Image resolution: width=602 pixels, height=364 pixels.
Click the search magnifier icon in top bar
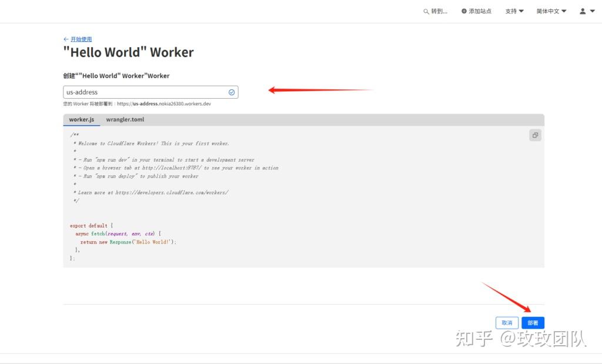pyautogui.click(x=426, y=11)
